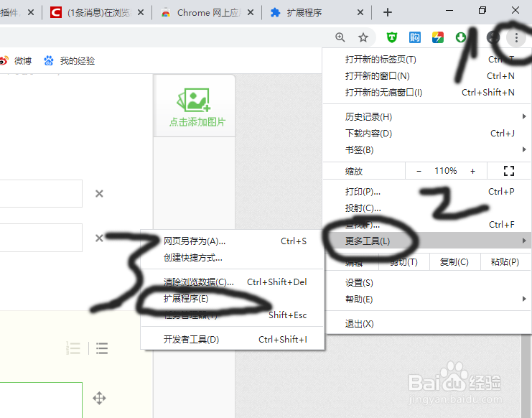Select 开发者工具(D) in submenu
Screen dimensions: 532x418
click(233, 339)
